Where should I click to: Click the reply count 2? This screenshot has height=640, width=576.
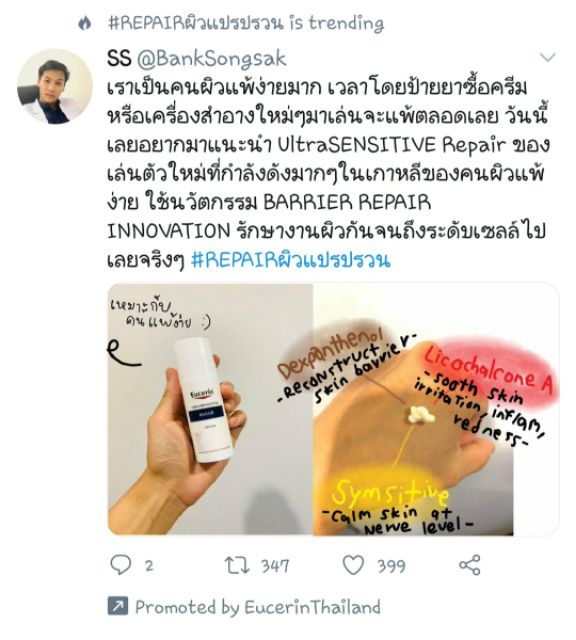click(x=149, y=566)
